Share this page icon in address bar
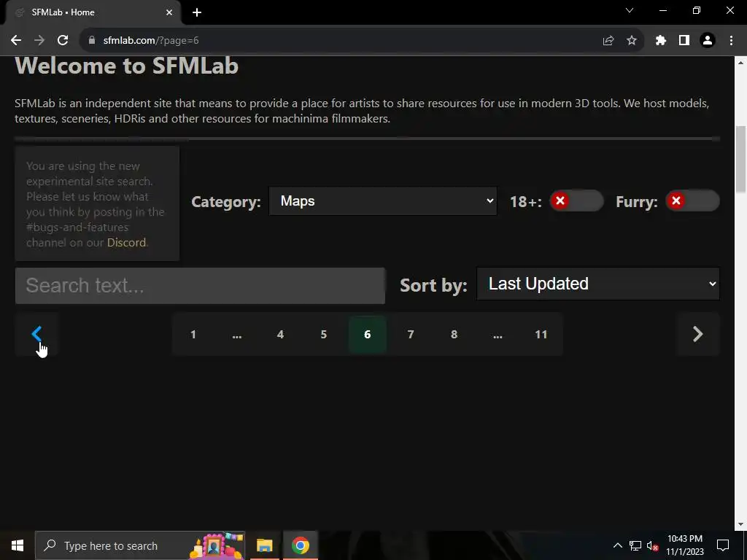The image size is (747, 560). pyautogui.click(x=608, y=41)
